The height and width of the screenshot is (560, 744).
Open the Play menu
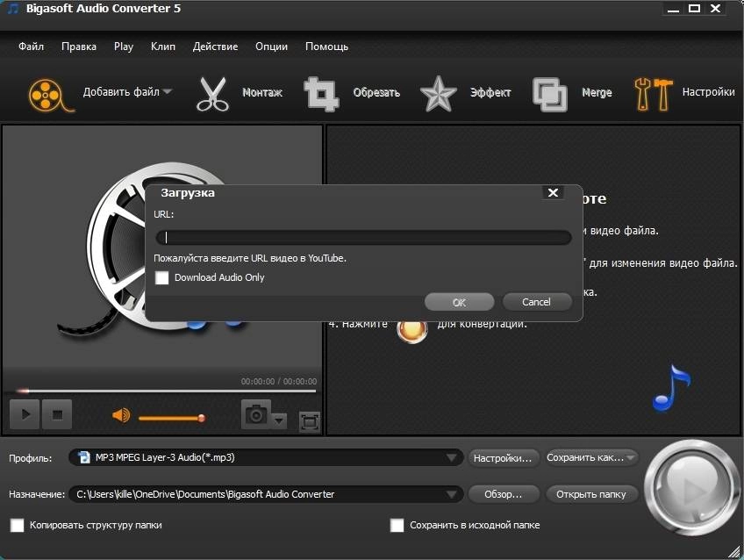tap(124, 47)
